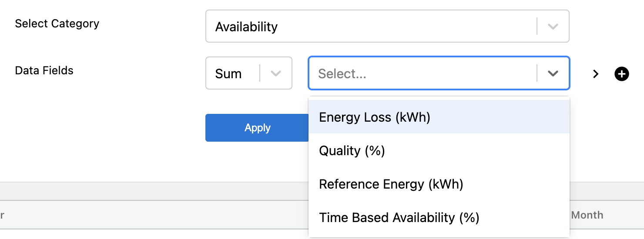Open the Availability category combo box
Screen dimensions: 644x239
[x=374, y=27]
